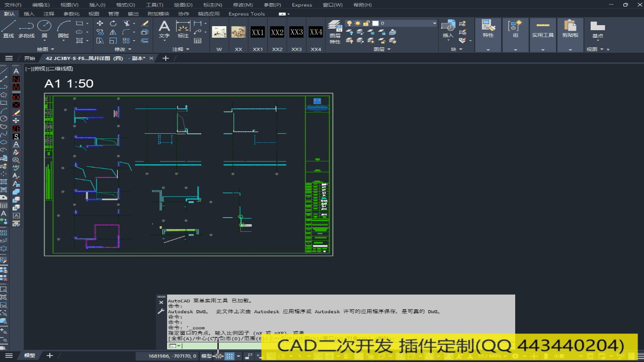This screenshot has height=362, width=644.
Task: Open the Edit (编辑) menu
Action: (x=41, y=5)
